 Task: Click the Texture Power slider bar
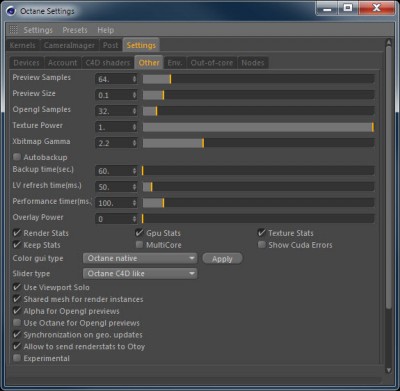258,127
